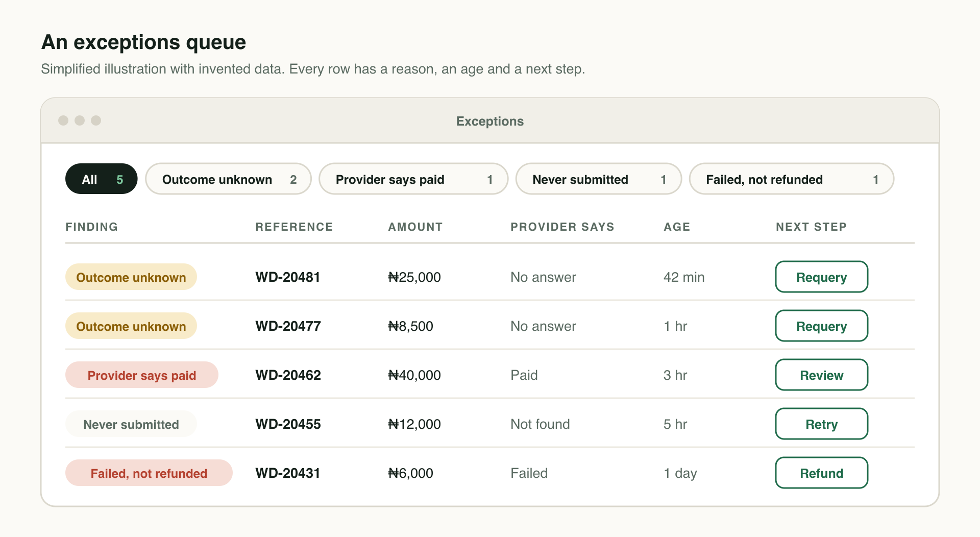Click the NEXT STEP column header
Viewport: 980px width, 537px height.
click(x=811, y=227)
